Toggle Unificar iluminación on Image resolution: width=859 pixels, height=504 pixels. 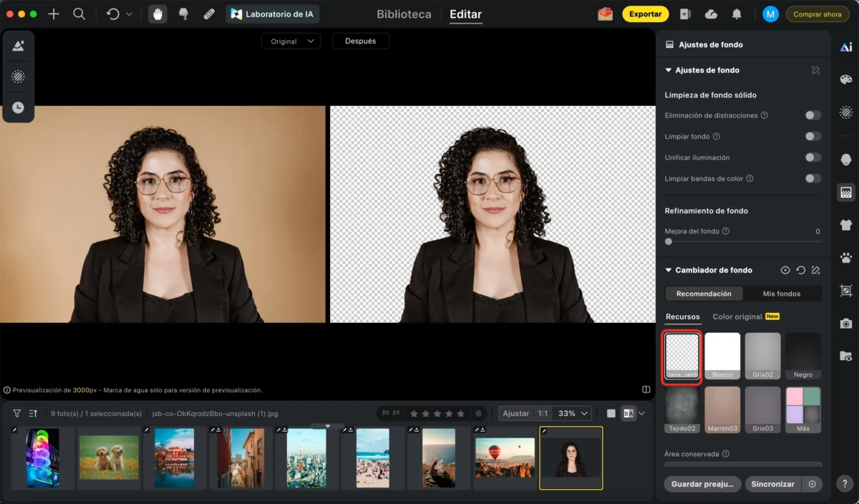[812, 157]
